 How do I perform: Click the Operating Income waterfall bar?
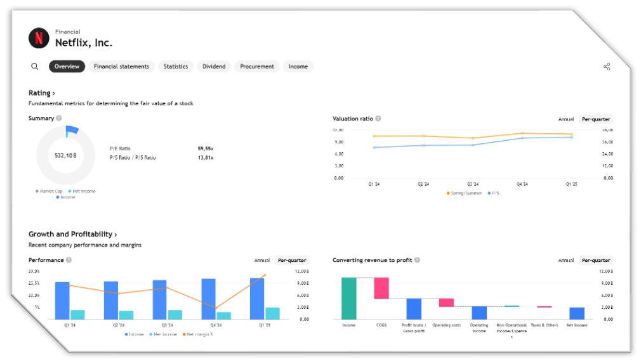click(x=479, y=313)
